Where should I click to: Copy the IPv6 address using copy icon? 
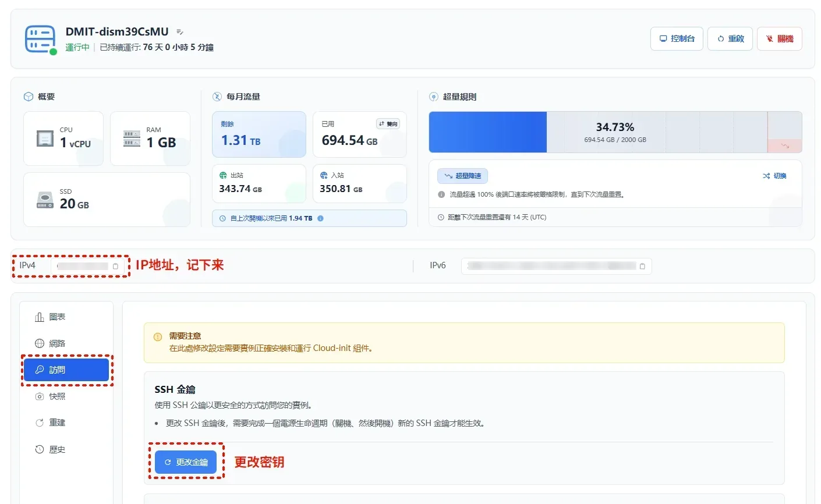point(642,266)
